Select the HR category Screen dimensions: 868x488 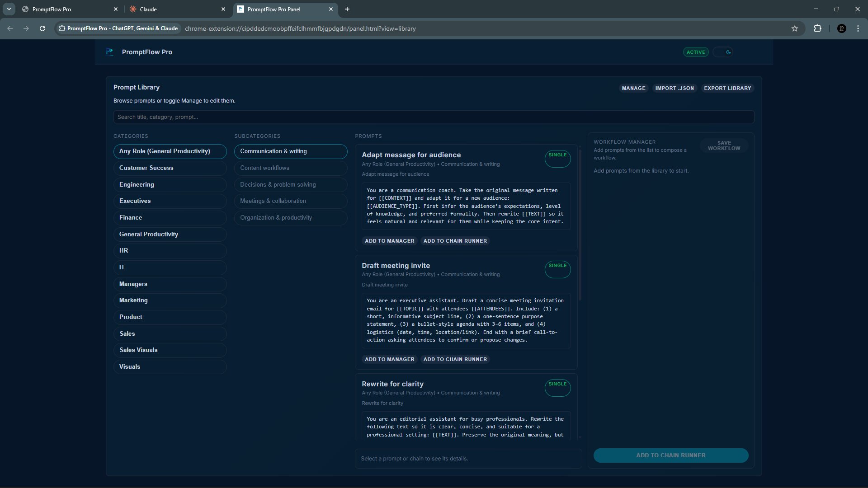pyautogui.click(x=170, y=251)
